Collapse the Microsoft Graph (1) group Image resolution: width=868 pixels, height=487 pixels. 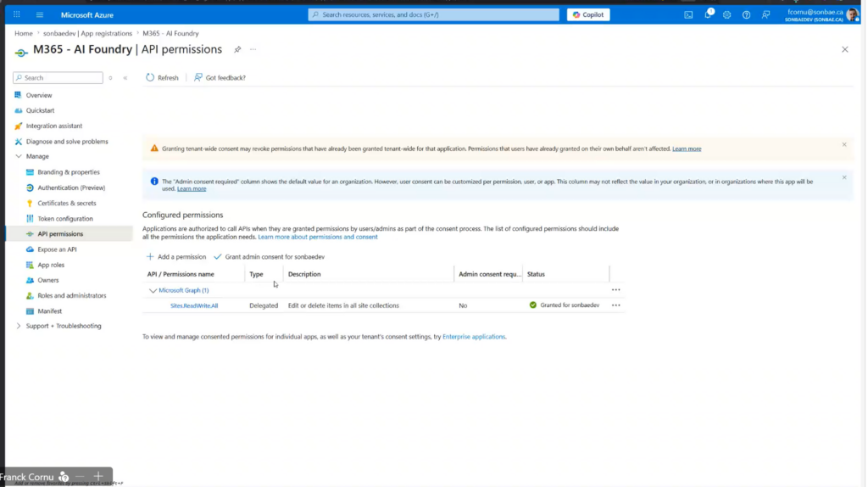point(153,290)
